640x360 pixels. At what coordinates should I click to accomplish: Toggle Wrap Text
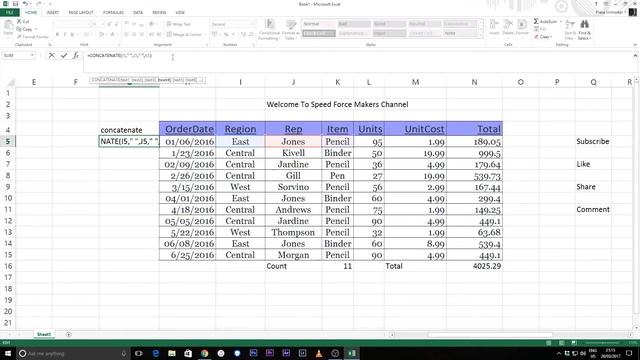click(x=178, y=24)
